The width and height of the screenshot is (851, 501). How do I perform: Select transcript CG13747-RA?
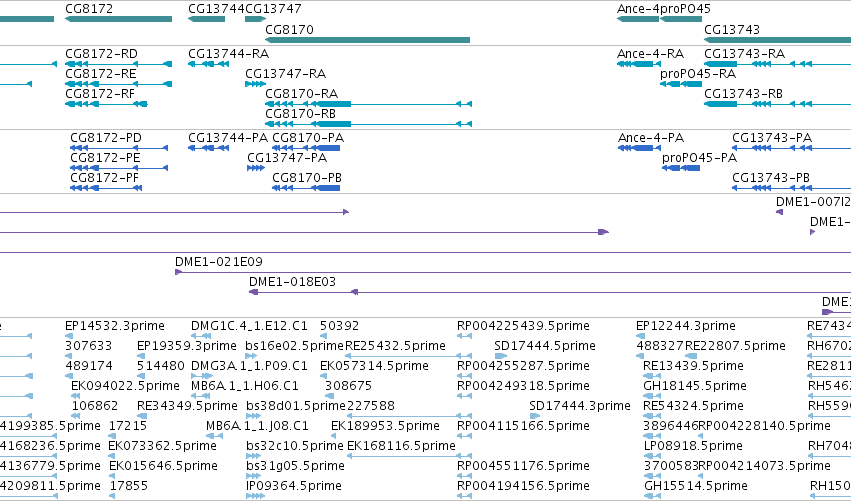click(256, 84)
